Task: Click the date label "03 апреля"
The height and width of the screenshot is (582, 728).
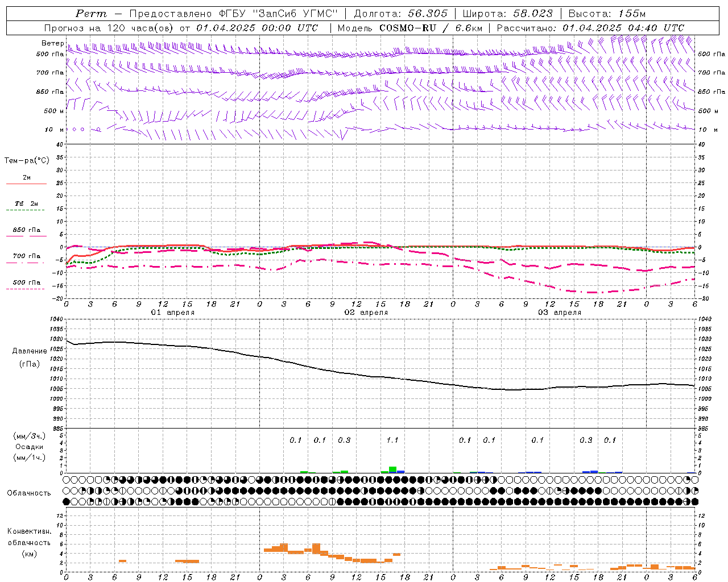Action: [x=560, y=313]
